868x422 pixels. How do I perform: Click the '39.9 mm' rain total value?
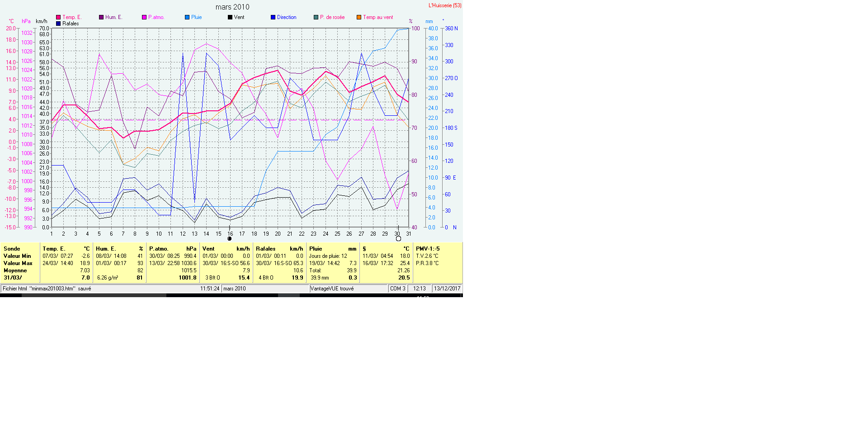pyautogui.click(x=320, y=278)
